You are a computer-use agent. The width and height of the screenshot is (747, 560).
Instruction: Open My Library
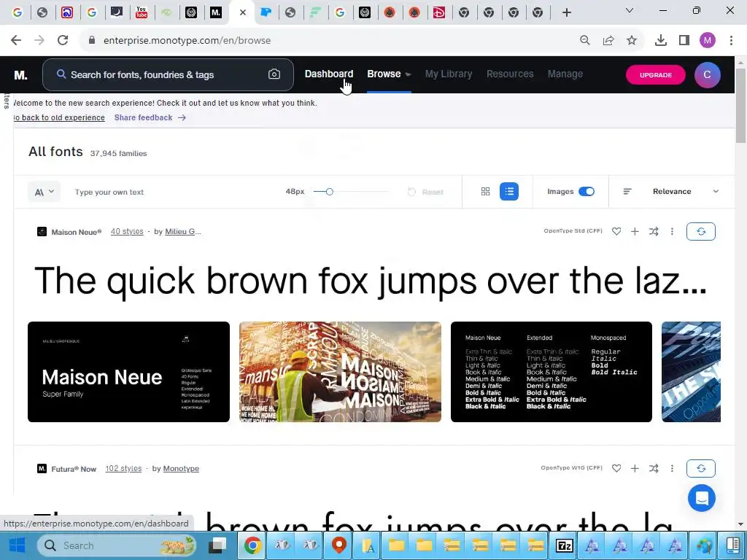[449, 74]
